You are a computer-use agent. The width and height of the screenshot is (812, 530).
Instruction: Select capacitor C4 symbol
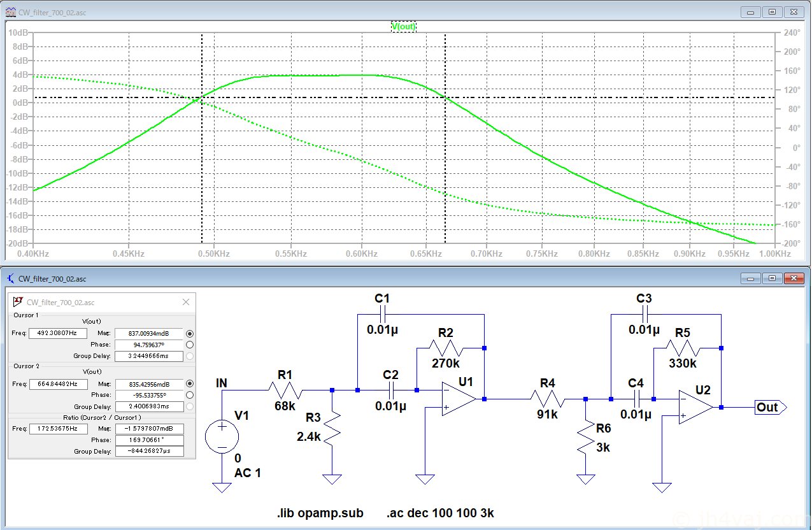click(x=636, y=399)
